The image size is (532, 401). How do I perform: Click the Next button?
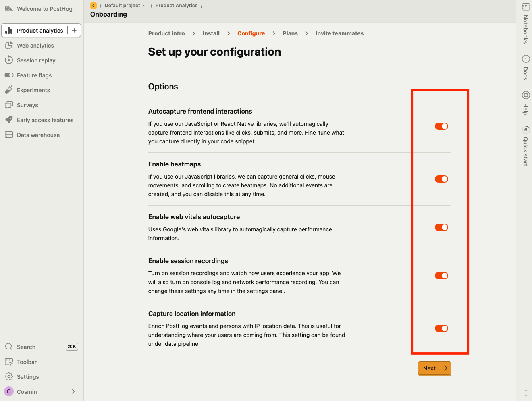pos(434,368)
